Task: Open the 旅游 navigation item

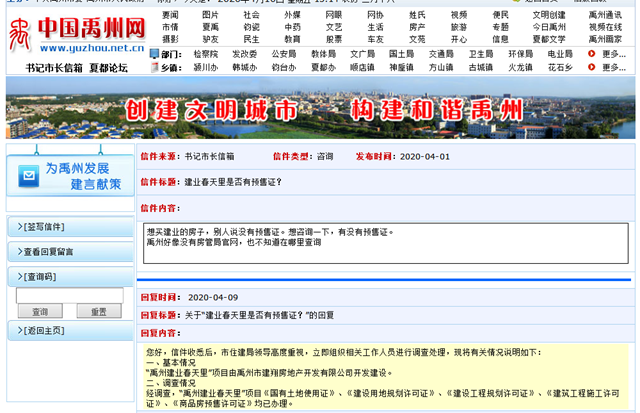Action: coord(459,27)
